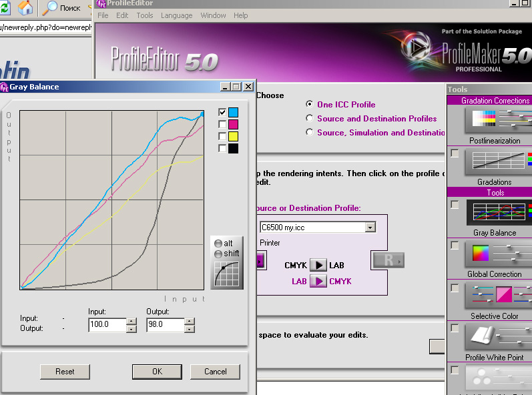Click the purple arrow button left of CMYK
532x395 pixels.
coord(260,261)
